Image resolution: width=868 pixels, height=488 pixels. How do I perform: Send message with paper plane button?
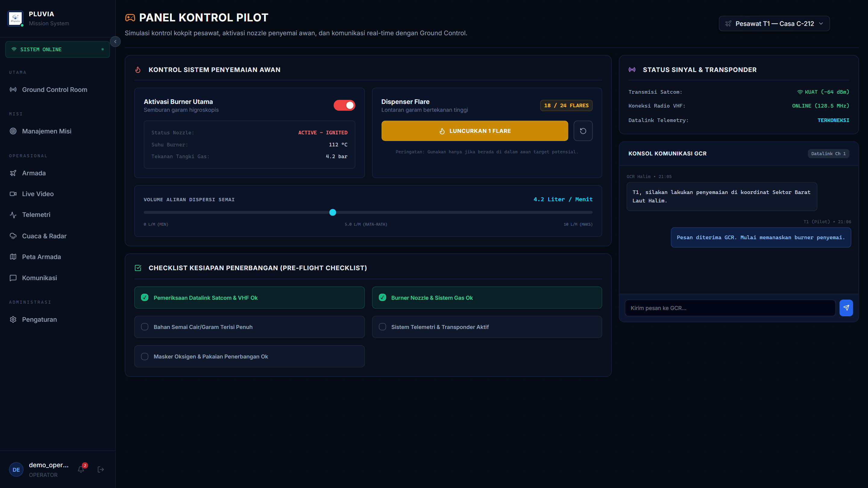[x=846, y=308]
